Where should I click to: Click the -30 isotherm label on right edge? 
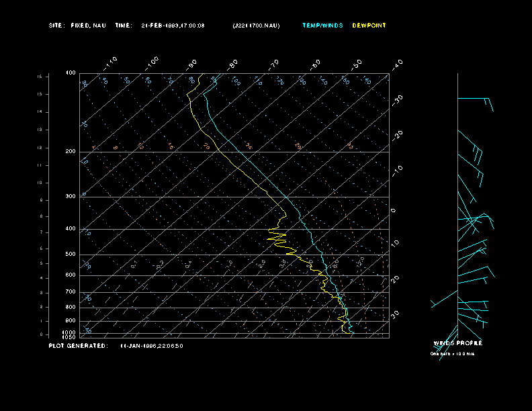[x=397, y=99]
